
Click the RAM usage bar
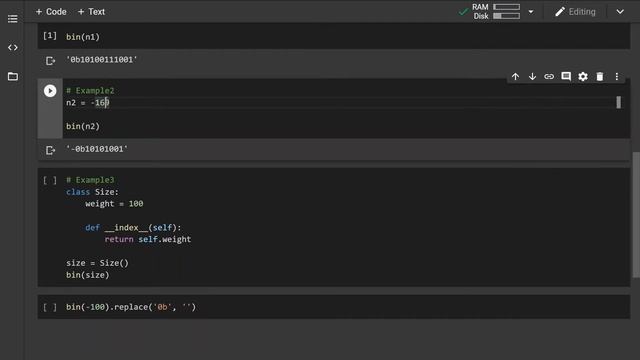(506, 7)
